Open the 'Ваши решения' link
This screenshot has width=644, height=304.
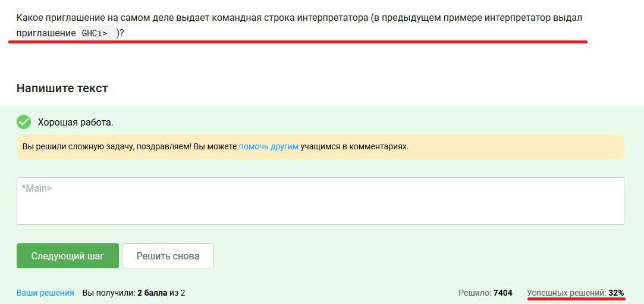45,293
